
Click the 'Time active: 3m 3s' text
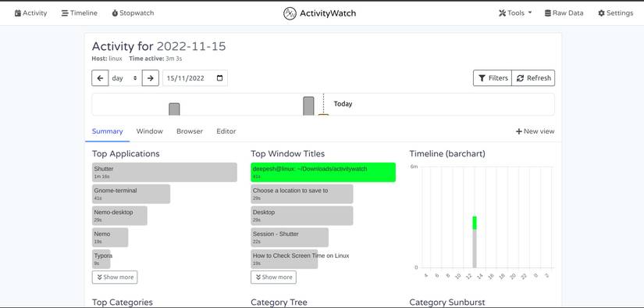pyautogui.click(x=155, y=59)
